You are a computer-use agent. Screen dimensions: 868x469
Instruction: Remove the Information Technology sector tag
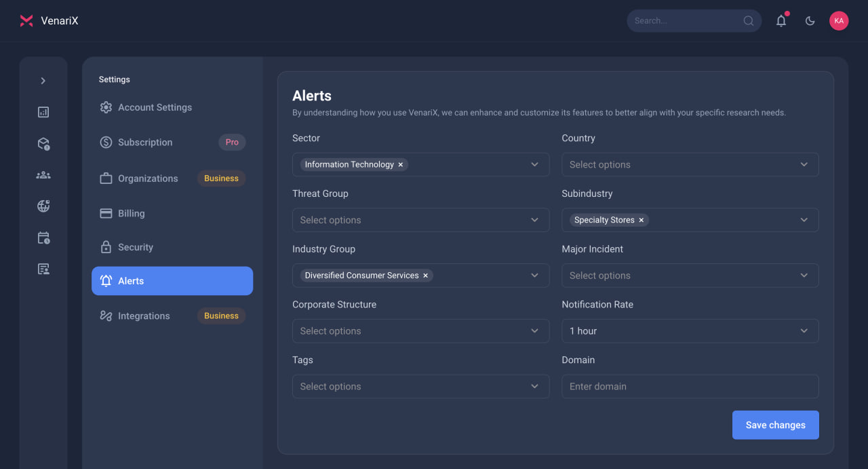click(401, 164)
